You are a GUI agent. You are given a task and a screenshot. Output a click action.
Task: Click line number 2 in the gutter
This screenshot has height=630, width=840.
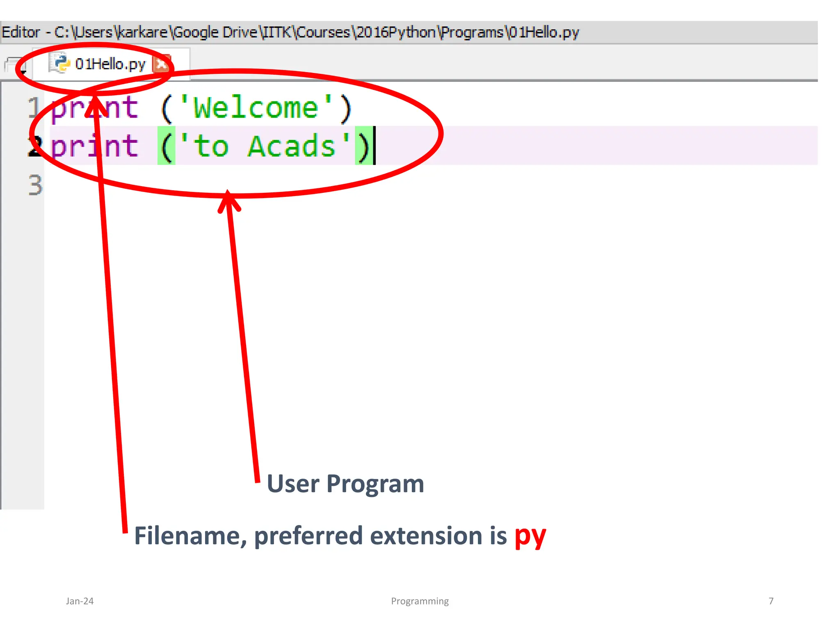34,146
